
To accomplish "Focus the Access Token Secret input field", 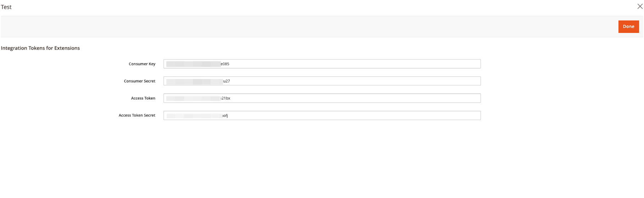I will point(322,115).
